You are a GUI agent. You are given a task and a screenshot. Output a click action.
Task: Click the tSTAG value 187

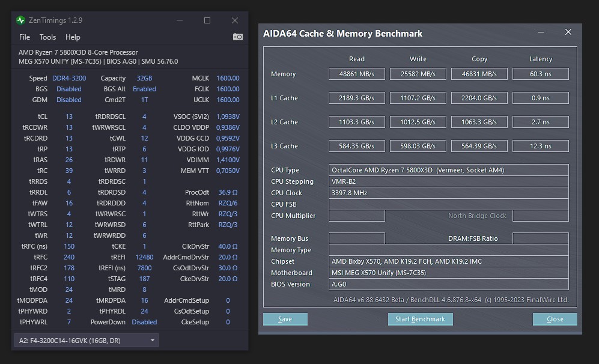click(144, 279)
